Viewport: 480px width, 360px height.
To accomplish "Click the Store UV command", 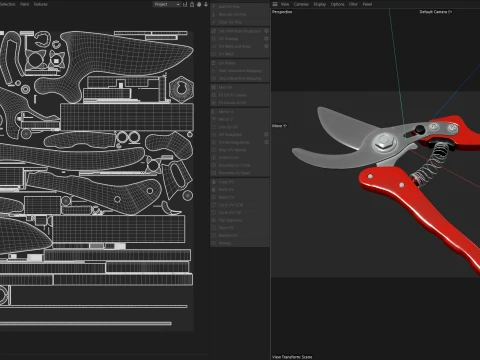I will tap(240, 228).
